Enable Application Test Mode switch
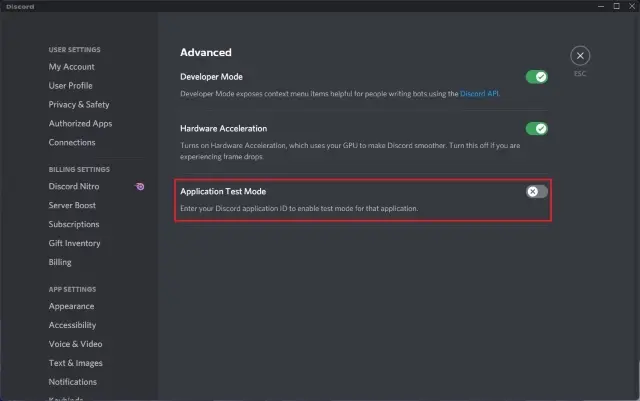This screenshot has height=401, width=640. (536, 192)
